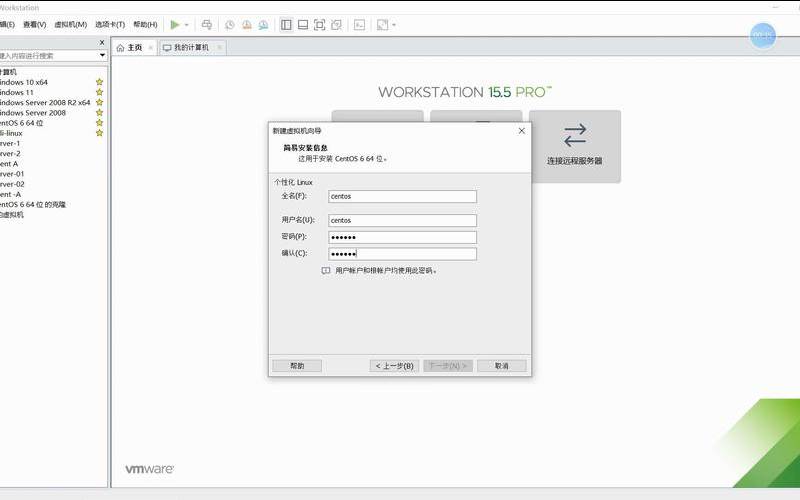This screenshot has height=500, width=800.
Task: Click the 取消 button in wizard
Action: [x=502, y=366]
